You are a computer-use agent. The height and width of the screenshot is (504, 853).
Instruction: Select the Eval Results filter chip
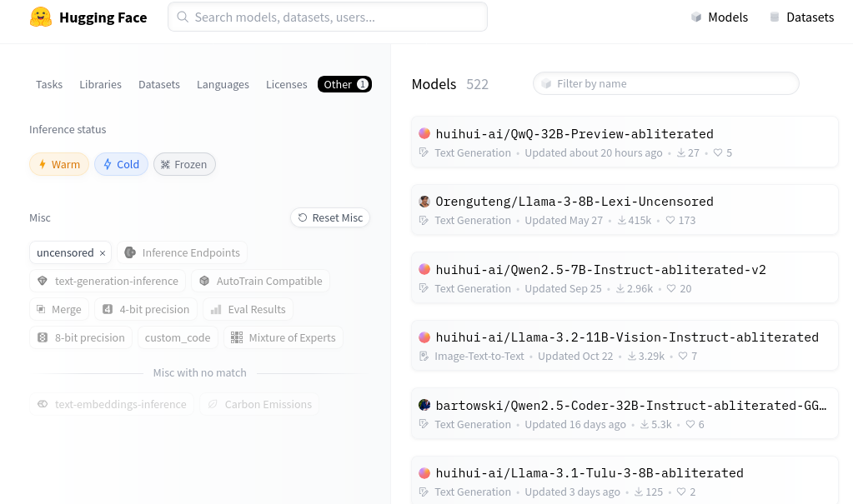248,309
